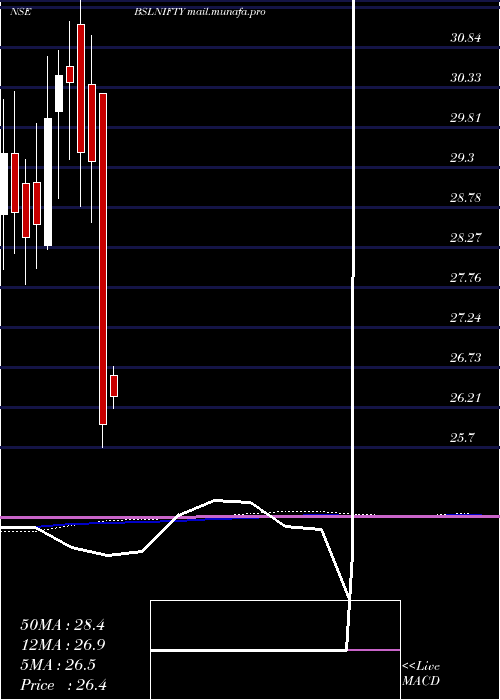This screenshot has width=500, height=700.
Task: Click the 26.73 price axis label
Action: click(466, 358)
